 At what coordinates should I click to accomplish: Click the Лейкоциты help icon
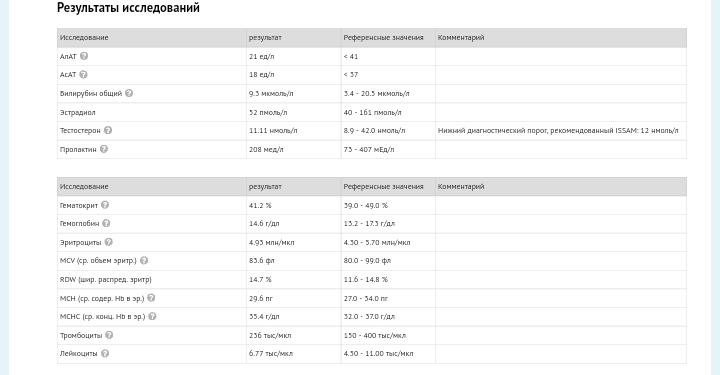click(105, 353)
